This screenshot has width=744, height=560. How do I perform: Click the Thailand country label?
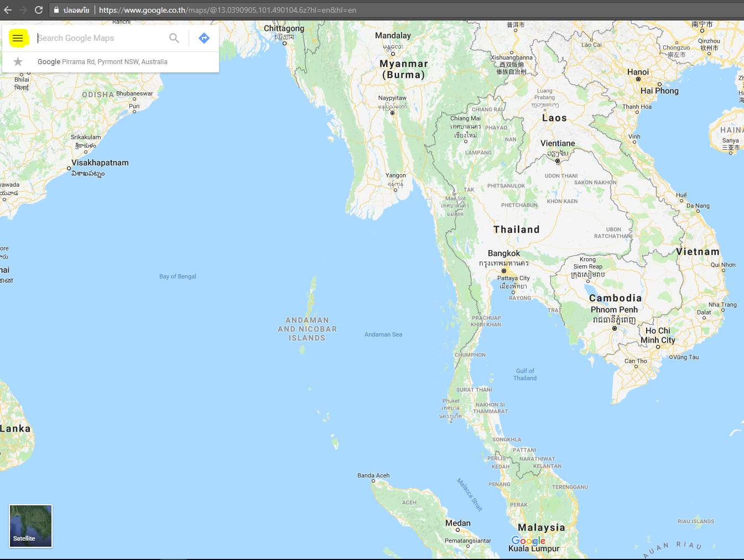point(517,229)
